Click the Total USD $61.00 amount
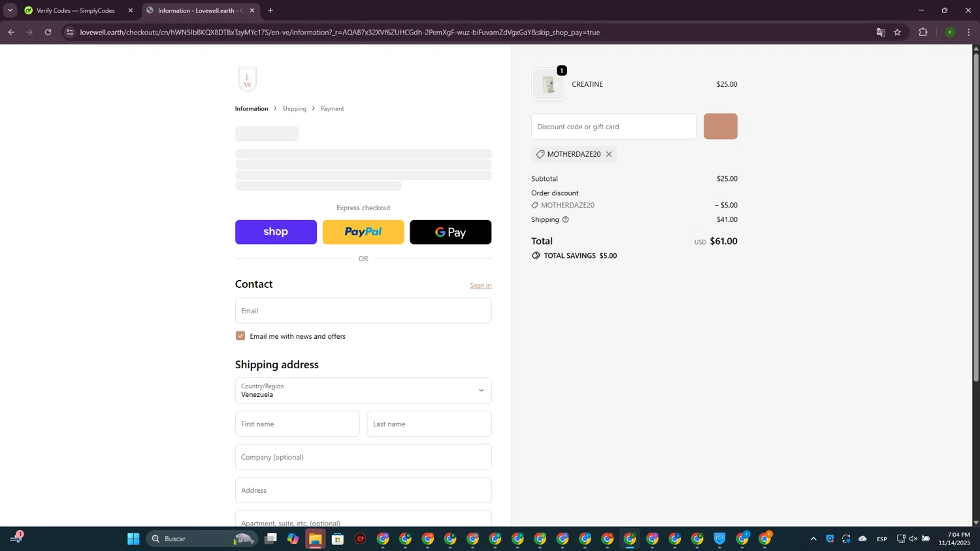980x551 pixels. click(715, 241)
